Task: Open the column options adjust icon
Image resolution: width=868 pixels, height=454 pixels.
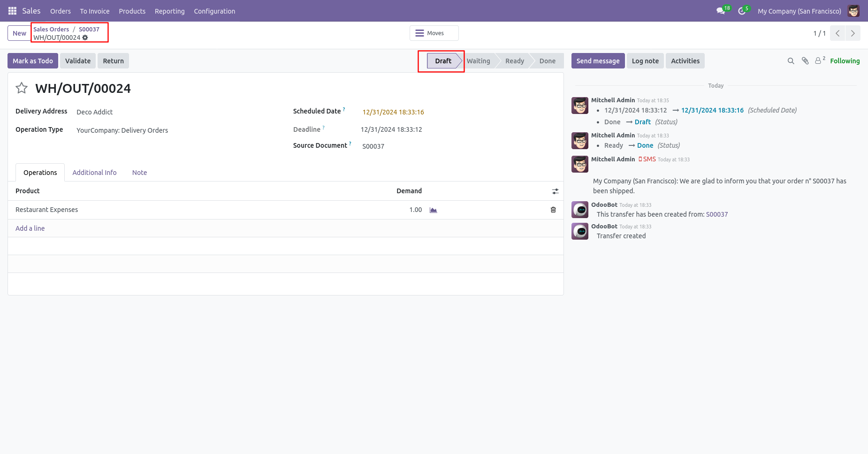Action: pyautogui.click(x=555, y=191)
